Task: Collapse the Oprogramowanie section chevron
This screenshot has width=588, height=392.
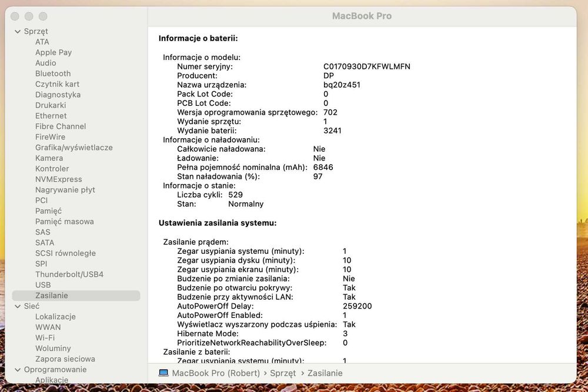Action: coord(18,370)
